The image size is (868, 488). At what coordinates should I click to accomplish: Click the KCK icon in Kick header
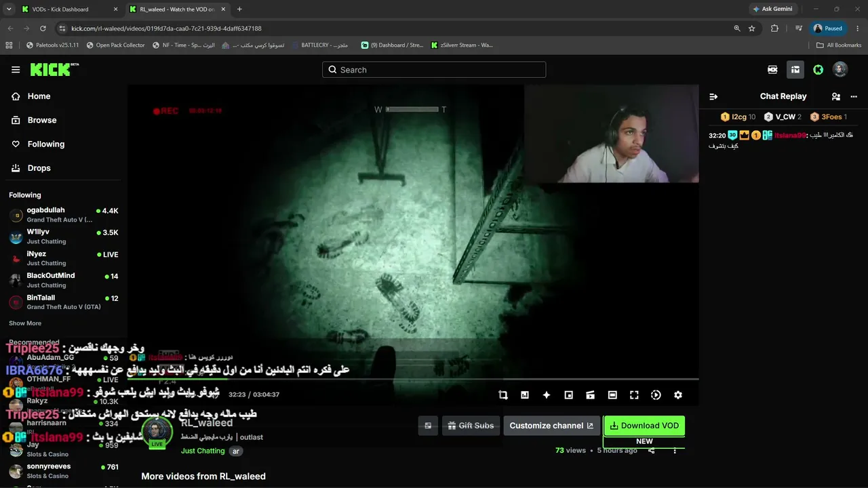[x=772, y=70]
